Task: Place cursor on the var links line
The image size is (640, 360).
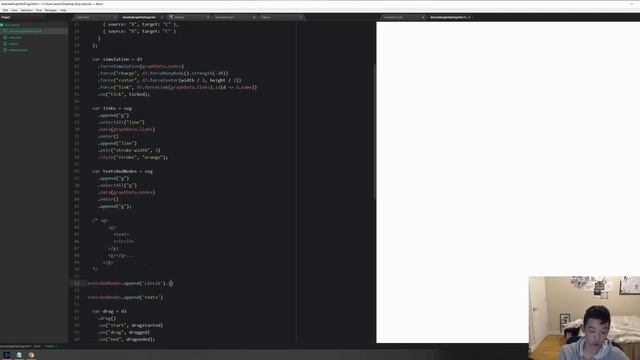Action: (x=112, y=108)
